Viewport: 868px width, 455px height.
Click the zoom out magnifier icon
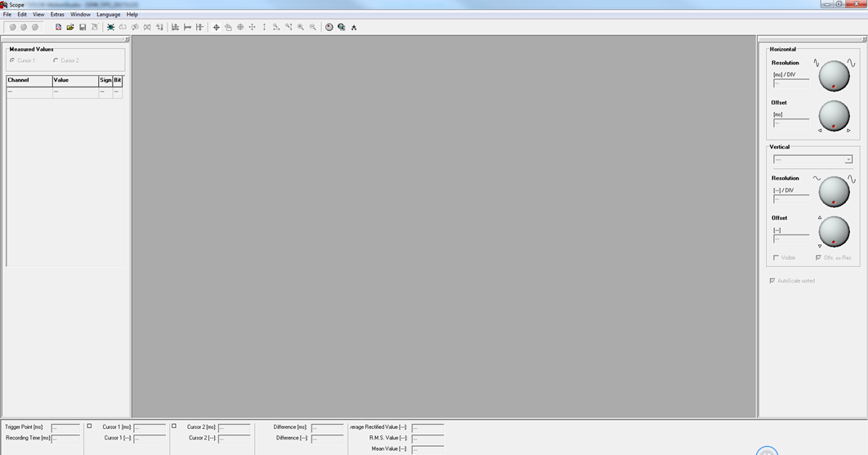313,27
